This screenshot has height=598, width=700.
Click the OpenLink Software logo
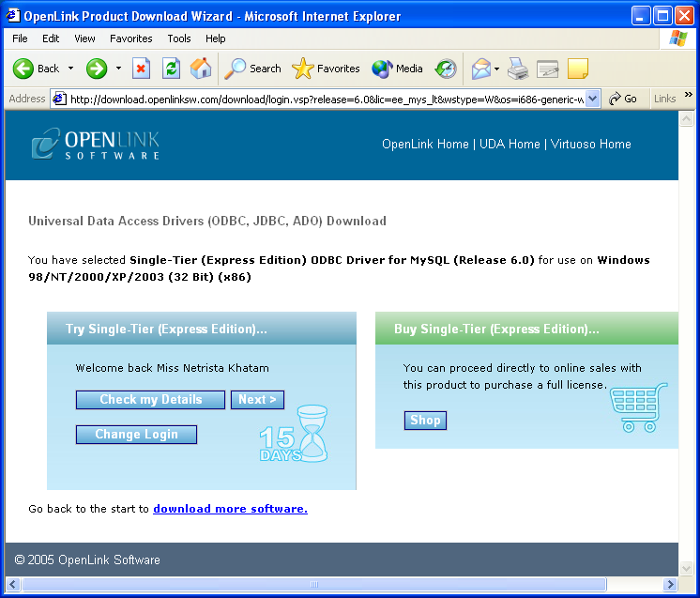click(x=96, y=144)
